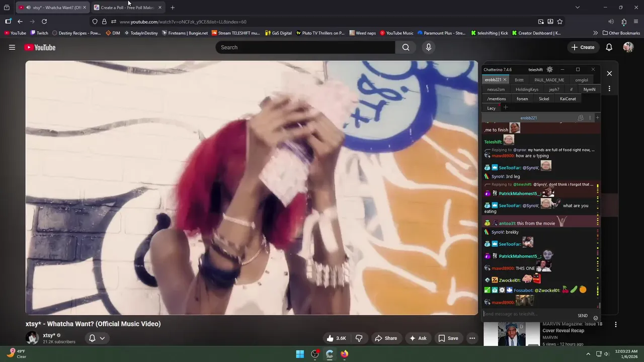Close the YouTube playlist panel X

point(609,73)
